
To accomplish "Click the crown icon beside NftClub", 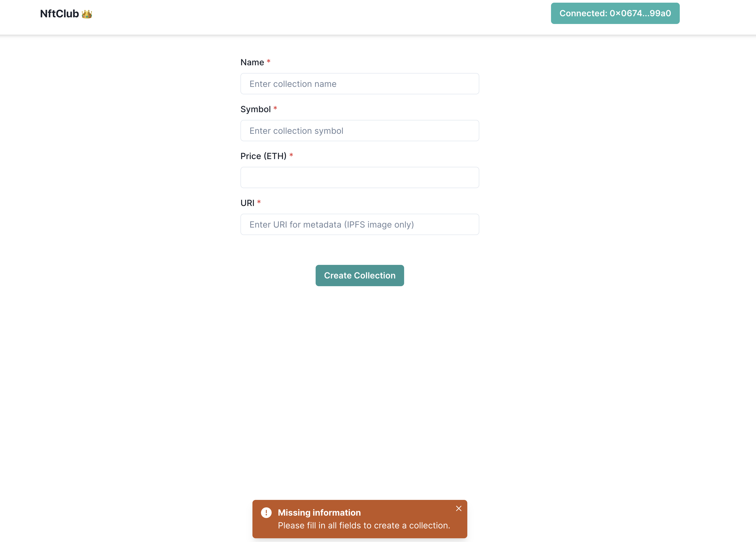I will coord(87,14).
